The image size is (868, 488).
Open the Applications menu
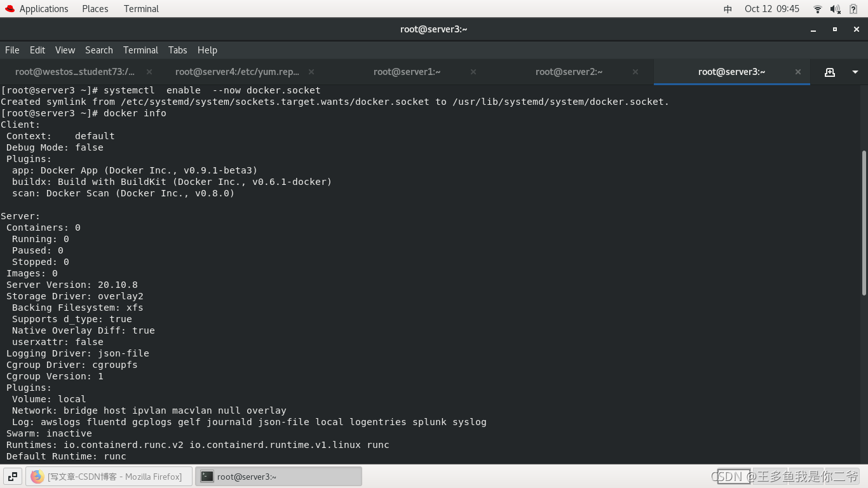coord(44,9)
